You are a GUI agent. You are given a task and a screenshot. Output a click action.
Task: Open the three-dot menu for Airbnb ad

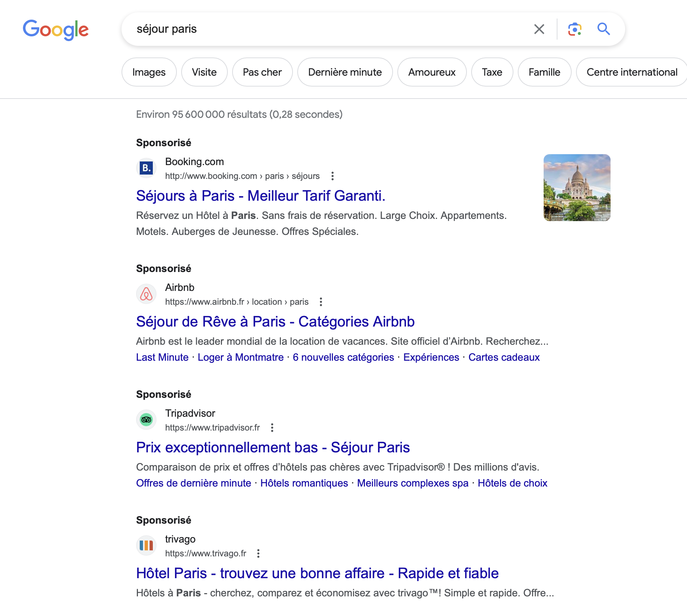[x=321, y=302]
